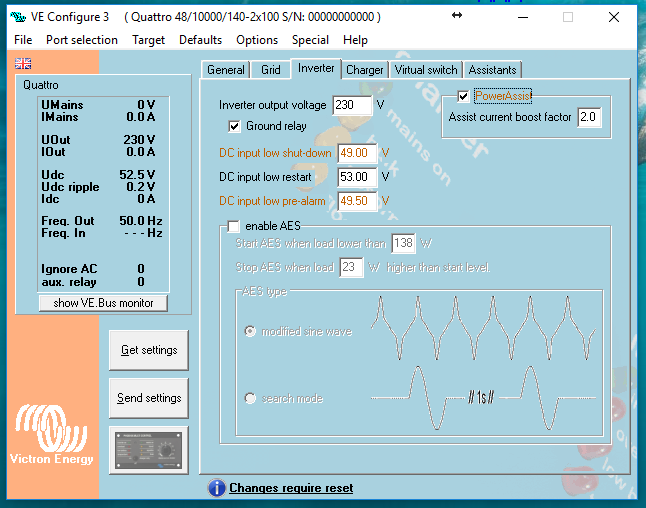646x508 pixels.
Task: Switch to the Grid tab
Action: (x=271, y=70)
